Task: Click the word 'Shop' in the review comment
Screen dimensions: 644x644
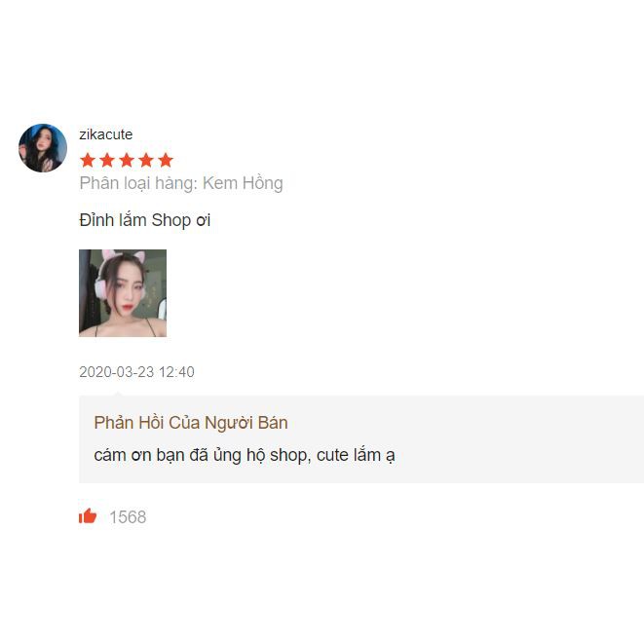Action: click(171, 220)
